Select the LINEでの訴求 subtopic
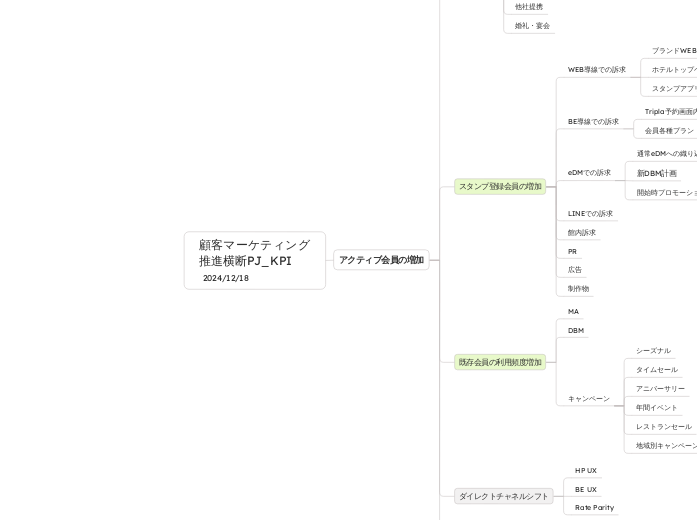 [x=590, y=213]
